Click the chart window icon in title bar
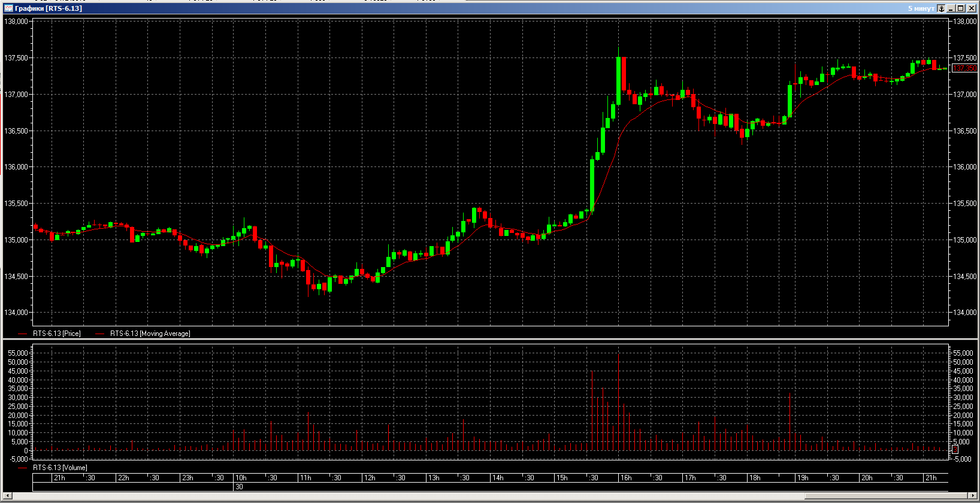The image size is (980, 503). pos(8,8)
